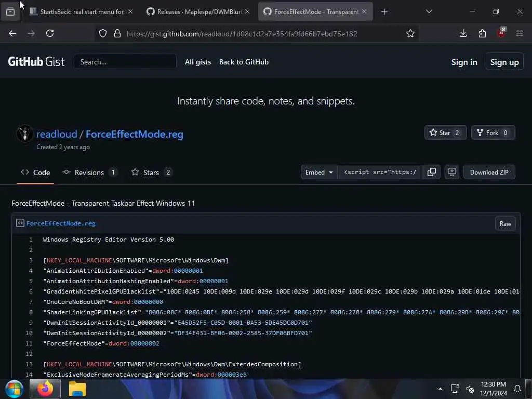Screen dimensions: 532x399
Task: Select the Code tab
Action: point(35,172)
